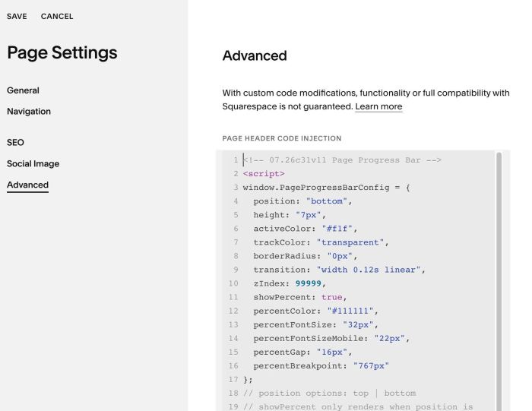Click the SAVE button
The image size is (532, 411).
point(17,16)
